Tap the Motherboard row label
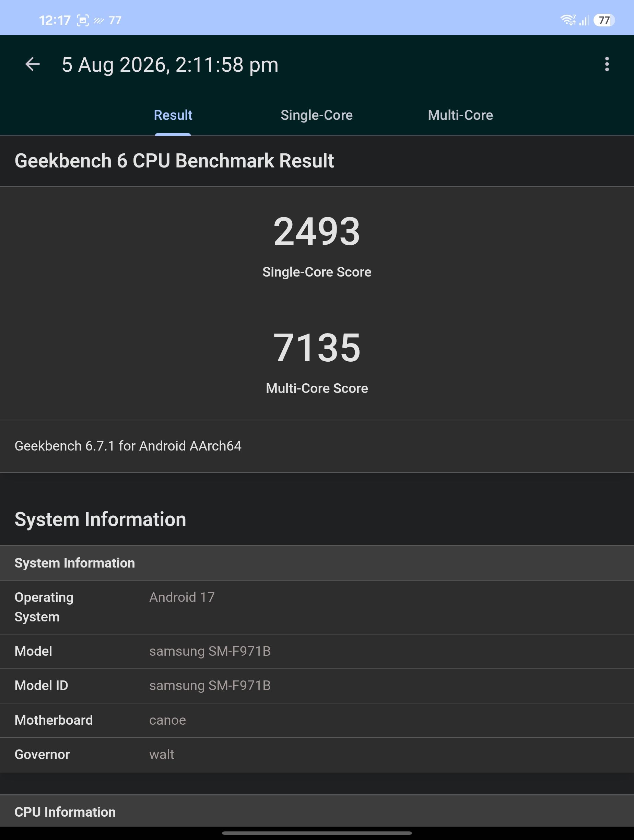 pyautogui.click(x=54, y=720)
